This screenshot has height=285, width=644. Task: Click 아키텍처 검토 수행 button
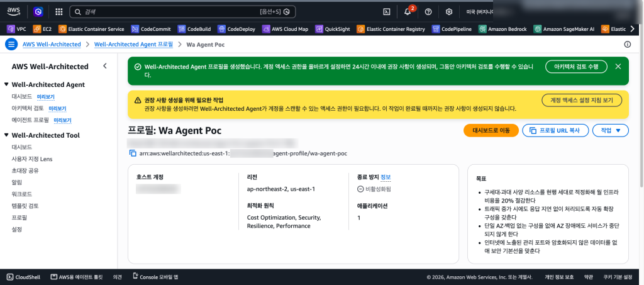pyautogui.click(x=576, y=67)
